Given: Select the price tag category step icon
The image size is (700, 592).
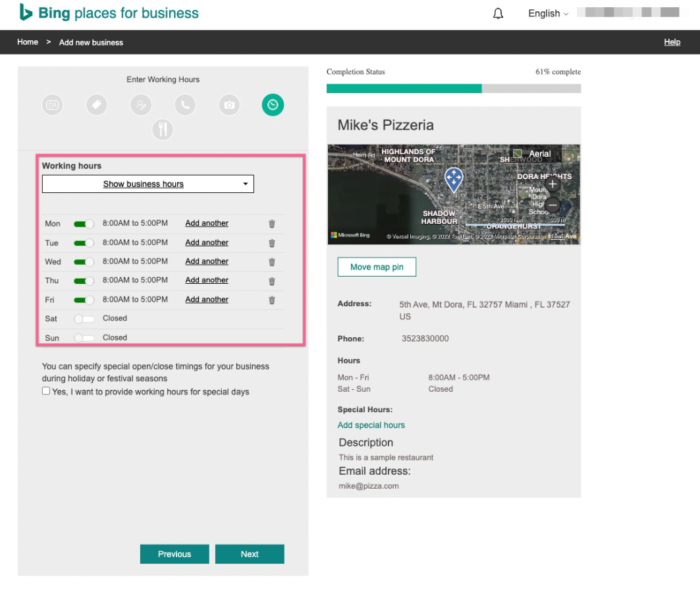Looking at the screenshot, I should click(x=97, y=105).
